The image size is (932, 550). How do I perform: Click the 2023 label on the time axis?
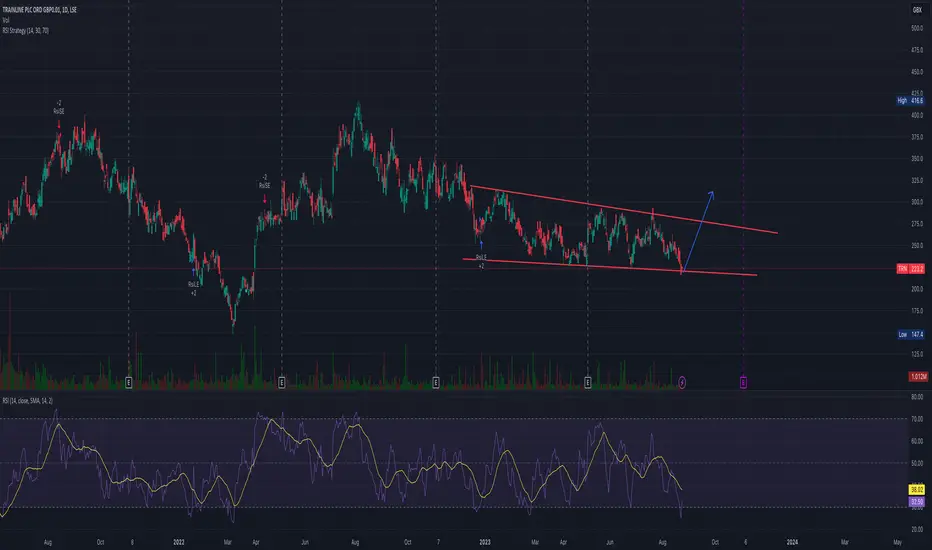click(x=485, y=542)
